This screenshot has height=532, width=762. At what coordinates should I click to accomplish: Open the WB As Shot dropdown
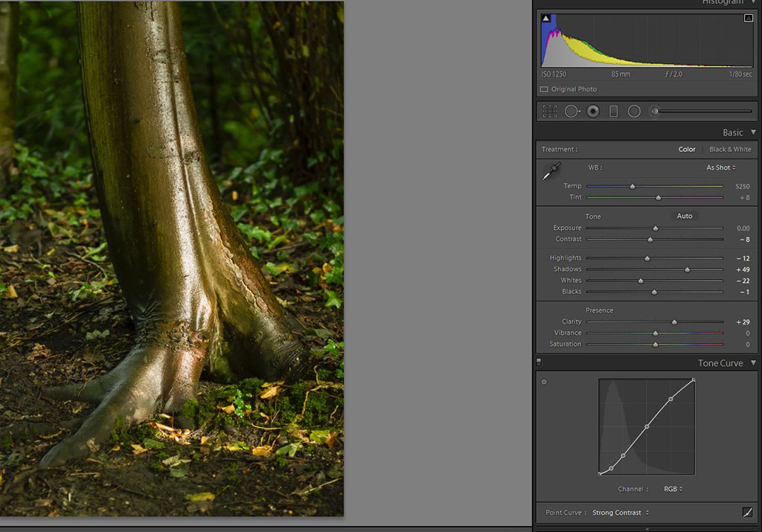[720, 168]
